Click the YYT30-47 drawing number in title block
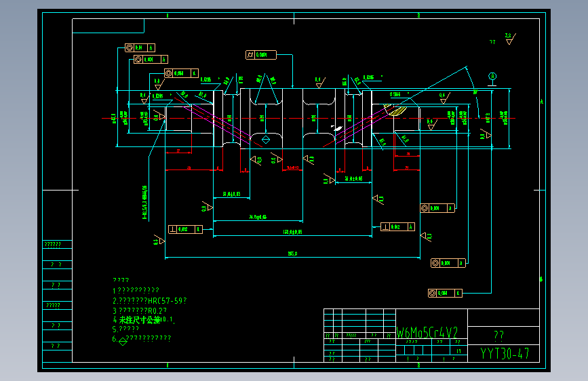Viewport: 588px width, 381px height. (x=505, y=353)
